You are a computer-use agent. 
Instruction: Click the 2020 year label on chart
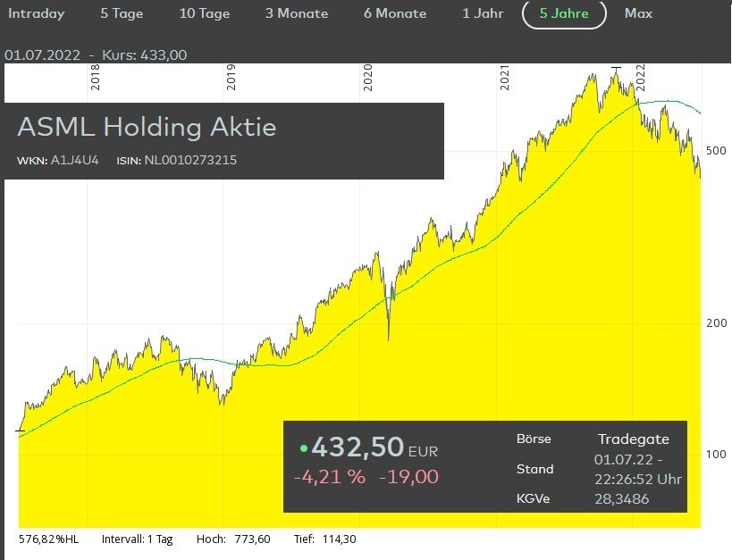(x=367, y=78)
